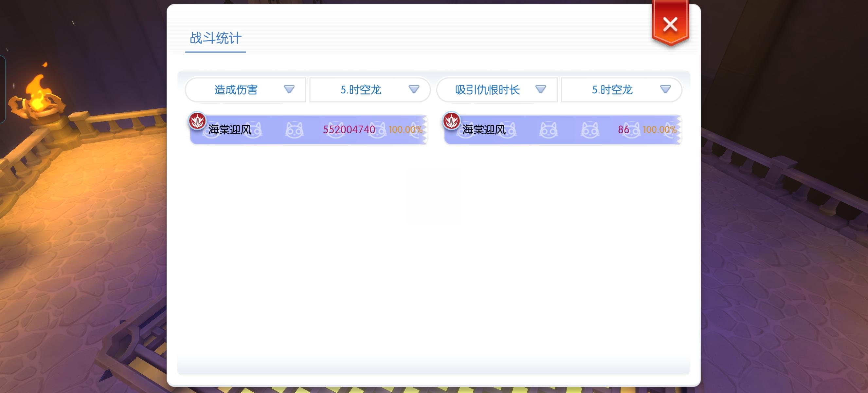Open the left 5.时空龙 boss dropdown
Screen dimensions: 868x393
(370, 90)
